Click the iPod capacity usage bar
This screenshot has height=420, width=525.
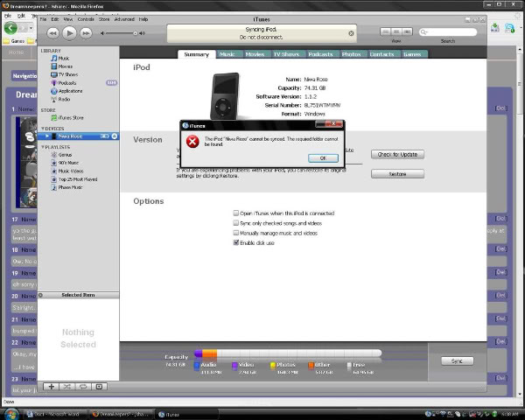[288, 353]
